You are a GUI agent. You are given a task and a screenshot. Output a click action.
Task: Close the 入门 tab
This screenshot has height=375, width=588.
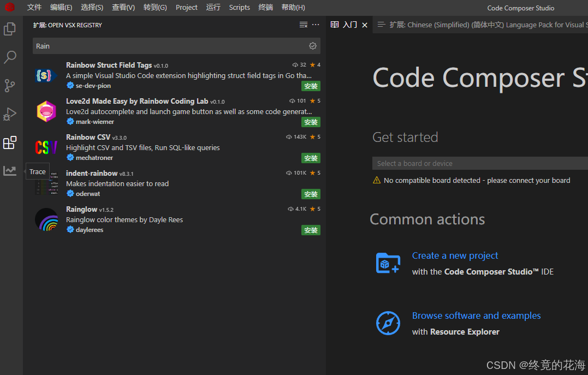coord(365,25)
